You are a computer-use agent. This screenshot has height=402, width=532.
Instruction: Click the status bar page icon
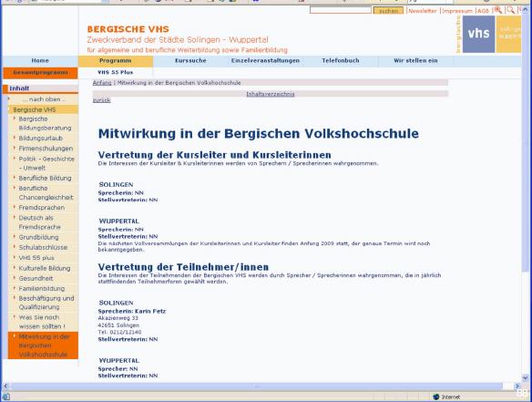coord(6,397)
